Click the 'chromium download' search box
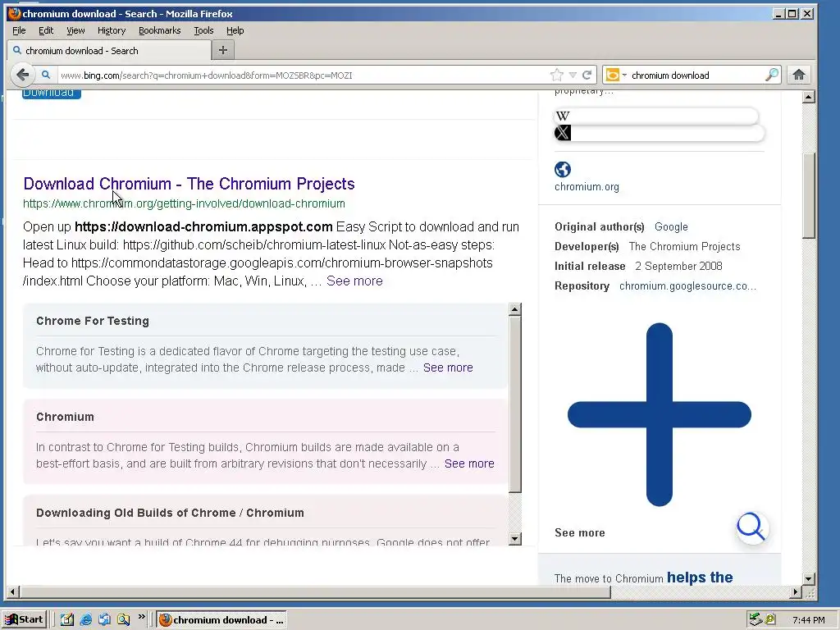The width and height of the screenshot is (840, 630). click(x=696, y=75)
